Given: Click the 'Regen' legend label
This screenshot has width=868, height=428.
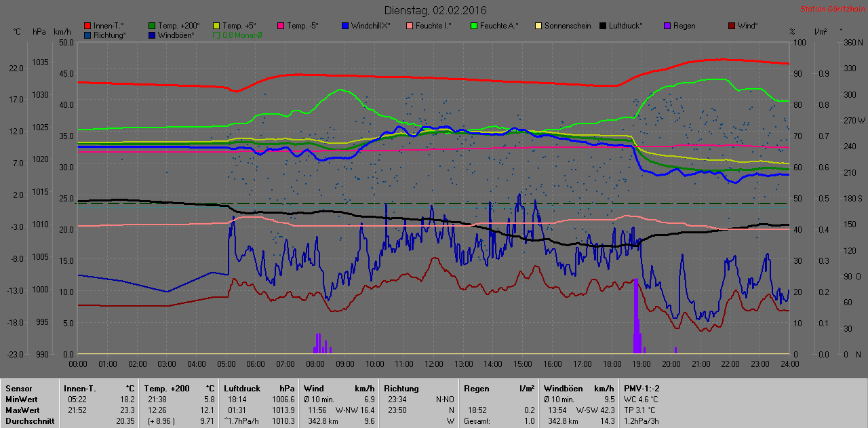Looking at the screenshot, I should tap(684, 26).
